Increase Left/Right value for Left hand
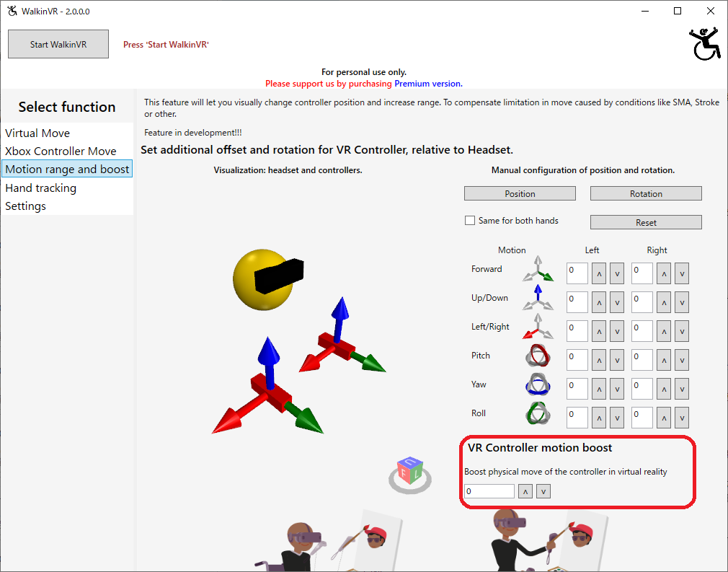The image size is (728, 572). [599, 331]
